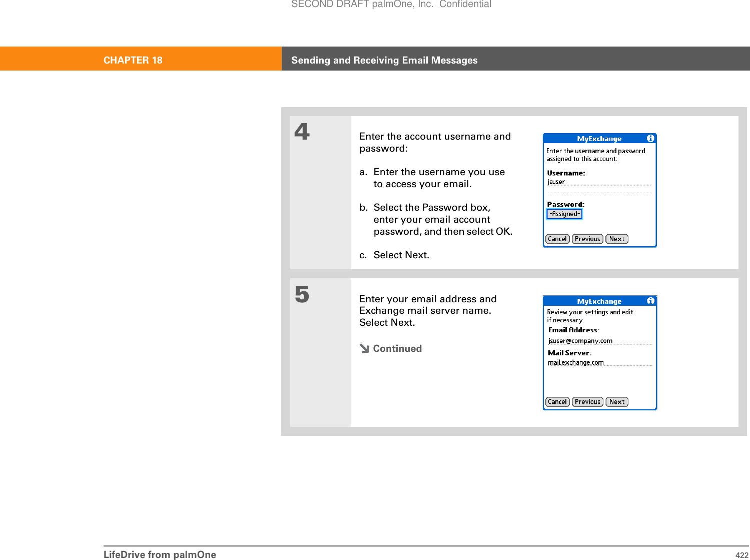
Task: Select the -Assigned- Password box
Action: click(x=564, y=214)
